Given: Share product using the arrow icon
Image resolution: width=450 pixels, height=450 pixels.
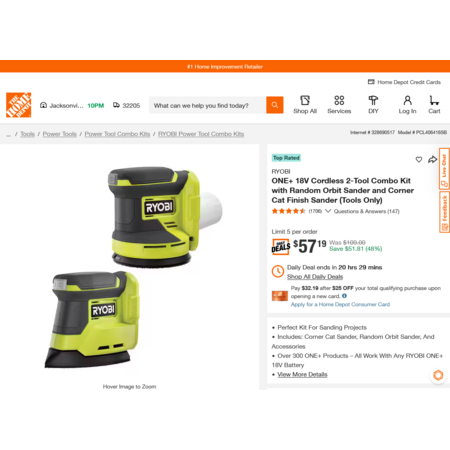Looking at the screenshot, I should [x=432, y=160].
